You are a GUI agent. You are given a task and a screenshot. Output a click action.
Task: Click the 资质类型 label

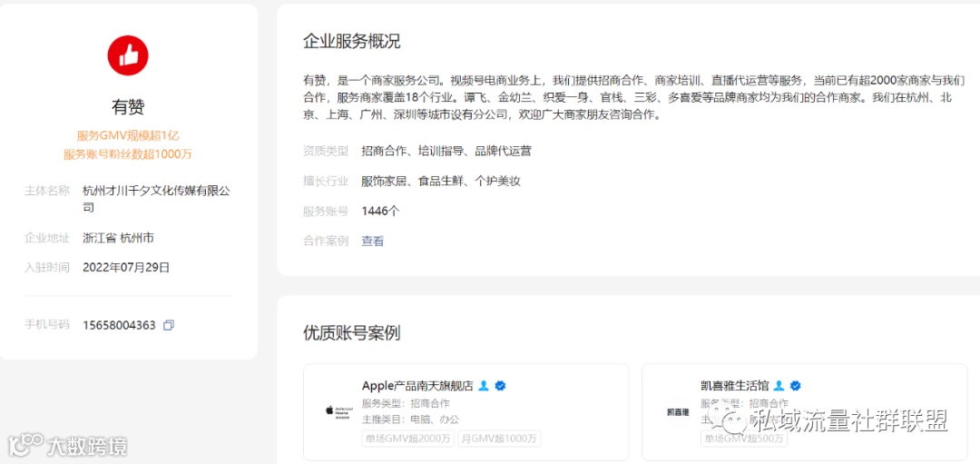pos(326,151)
